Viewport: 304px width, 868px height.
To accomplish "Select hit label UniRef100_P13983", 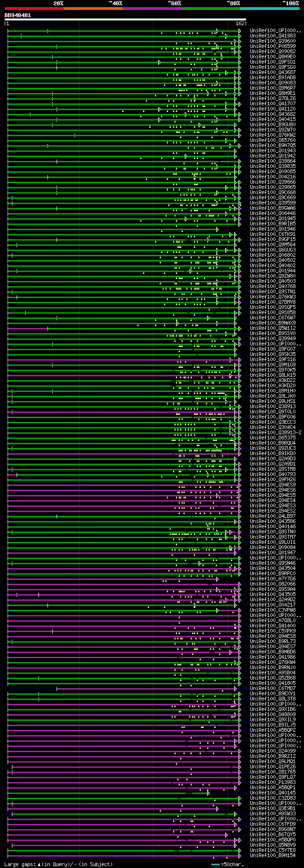I will [x=273, y=783].
